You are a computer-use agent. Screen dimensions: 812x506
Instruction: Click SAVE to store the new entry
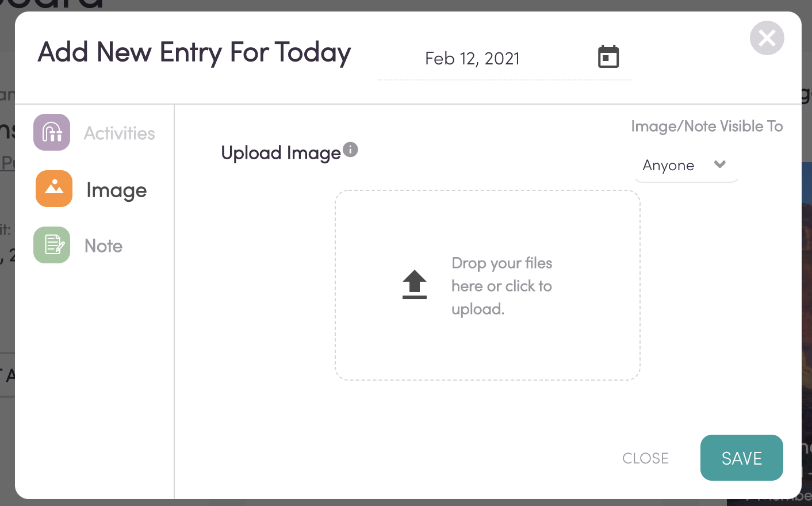tap(741, 458)
